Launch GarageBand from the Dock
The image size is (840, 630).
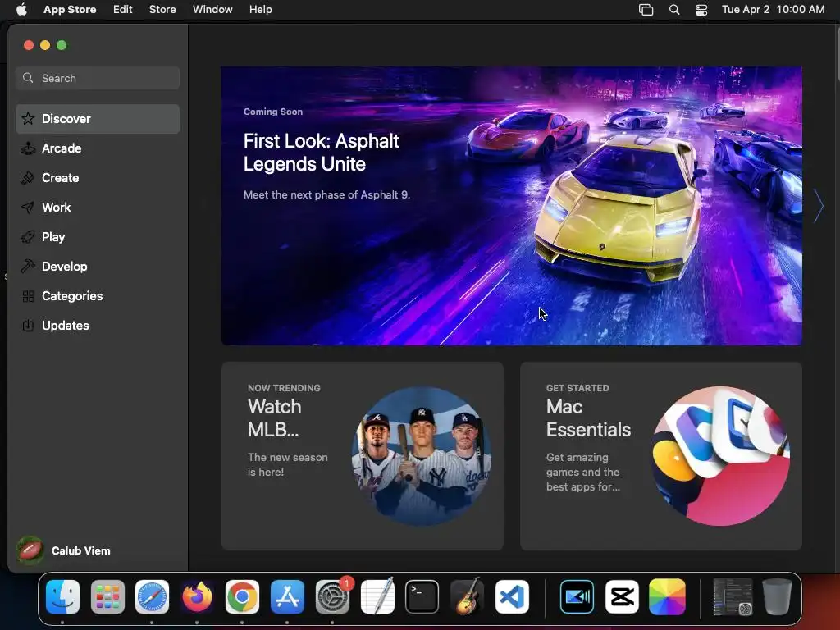coord(467,597)
